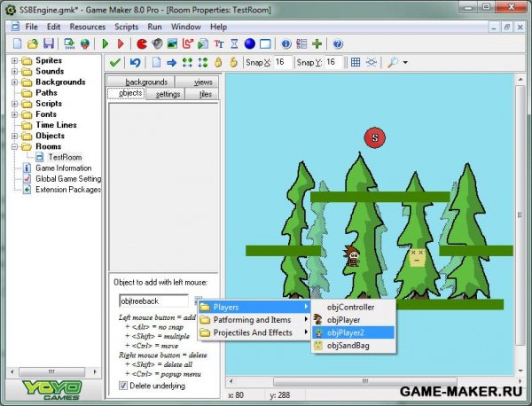This screenshot has height=406, width=532.
Task: Expand the Fonts folder
Action: click(14, 114)
